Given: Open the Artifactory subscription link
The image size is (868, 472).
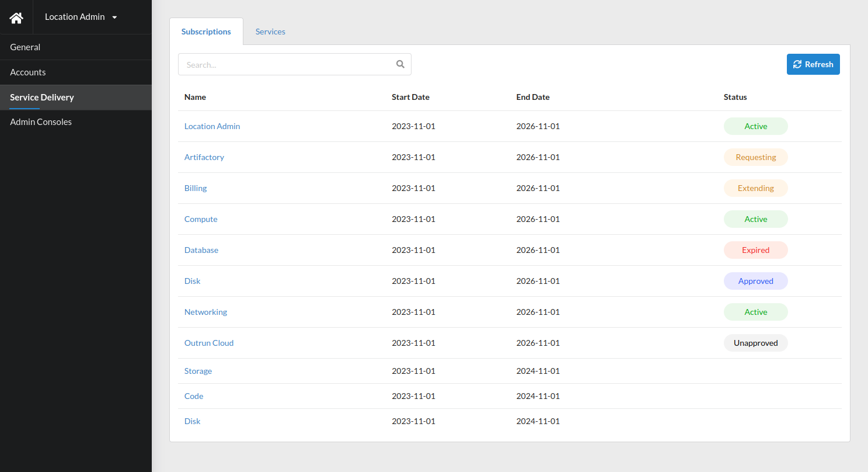Looking at the screenshot, I should click(x=204, y=157).
